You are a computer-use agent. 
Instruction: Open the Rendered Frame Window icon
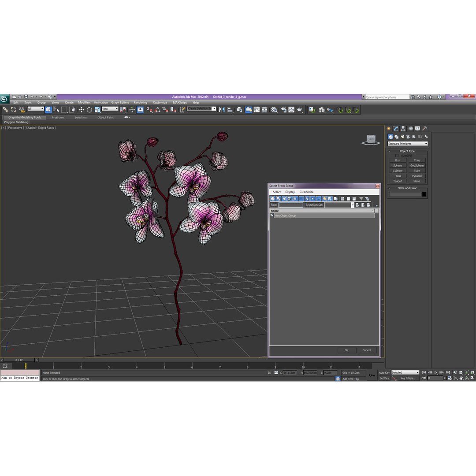[x=291, y=110]
